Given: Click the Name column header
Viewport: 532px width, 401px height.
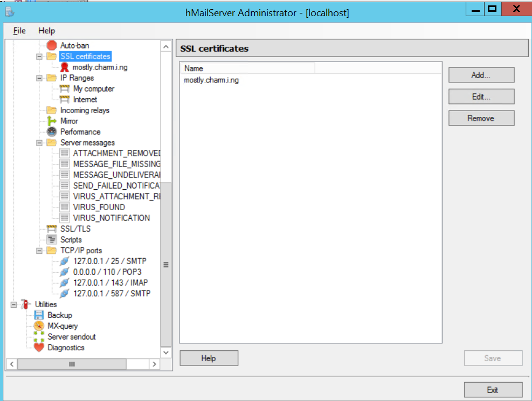Looking at the screenshot, I should tap(247, 68).
